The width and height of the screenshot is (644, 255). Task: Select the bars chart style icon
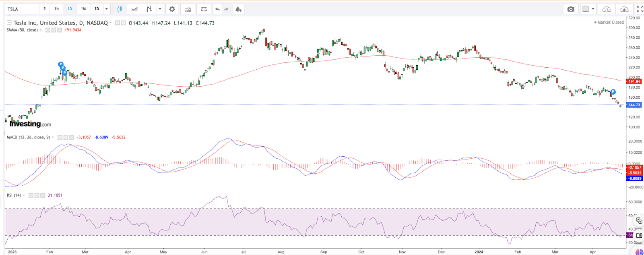[x=149, y=9]
